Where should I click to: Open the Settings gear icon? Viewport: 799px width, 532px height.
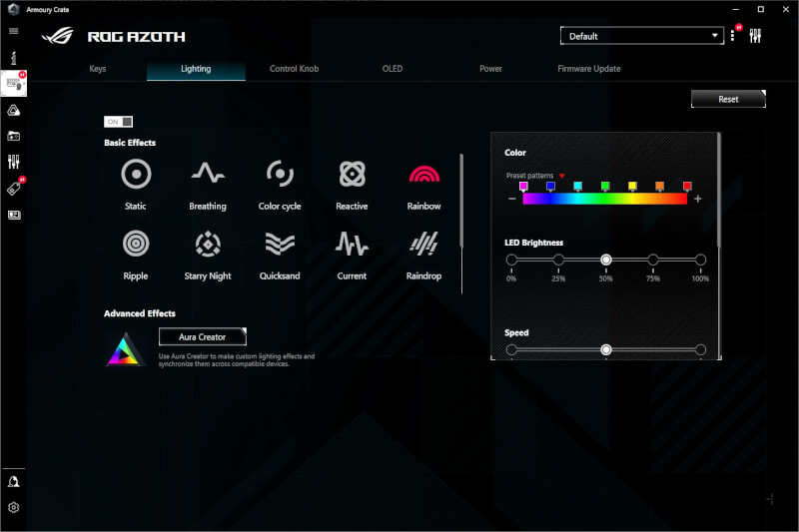14,508
